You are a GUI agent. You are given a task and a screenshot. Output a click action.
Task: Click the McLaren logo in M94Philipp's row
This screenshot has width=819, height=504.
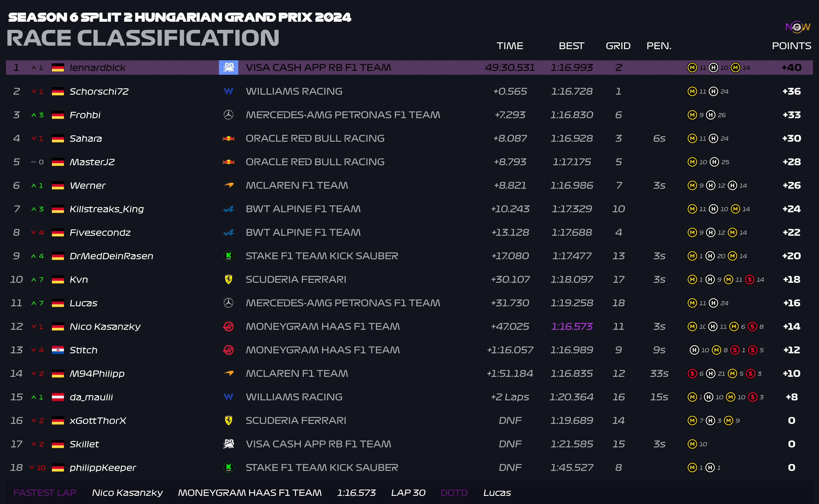click(x=229, y=373)
